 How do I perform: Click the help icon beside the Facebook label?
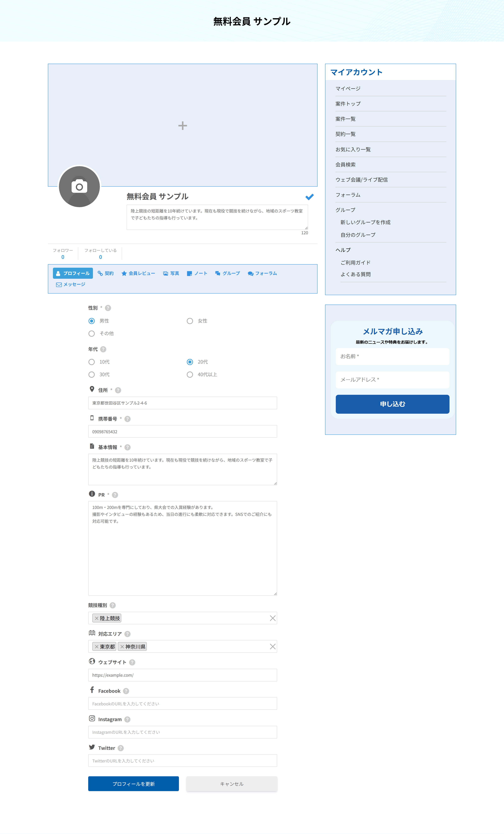tap(126, 691)
